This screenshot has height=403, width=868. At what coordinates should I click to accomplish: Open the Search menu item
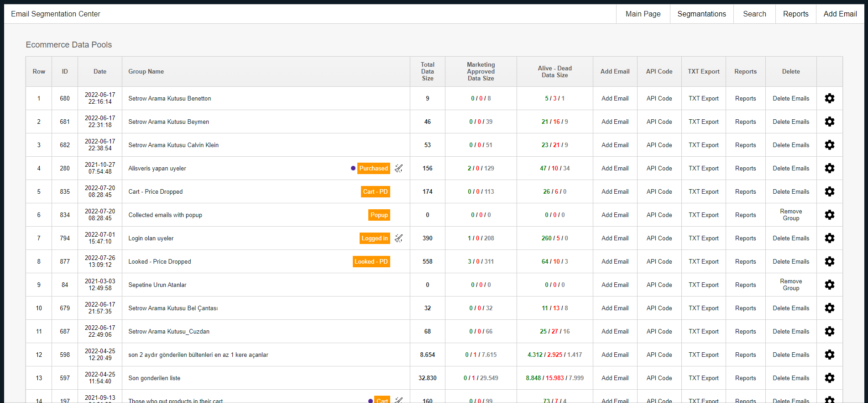click(754, 14)
